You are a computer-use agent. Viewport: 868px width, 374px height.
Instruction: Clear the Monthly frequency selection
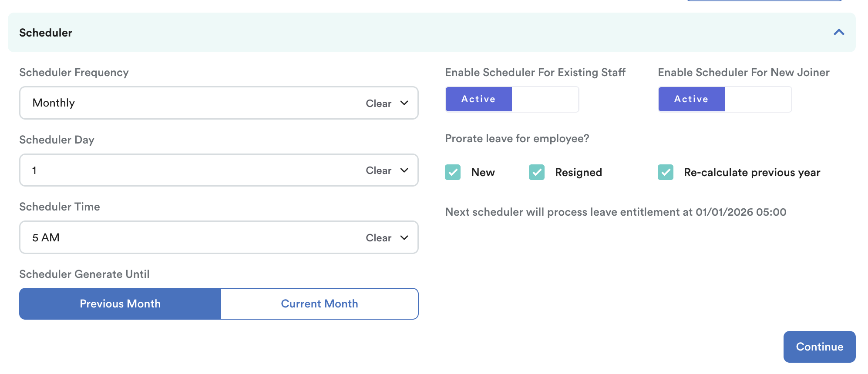coord(378,104)
